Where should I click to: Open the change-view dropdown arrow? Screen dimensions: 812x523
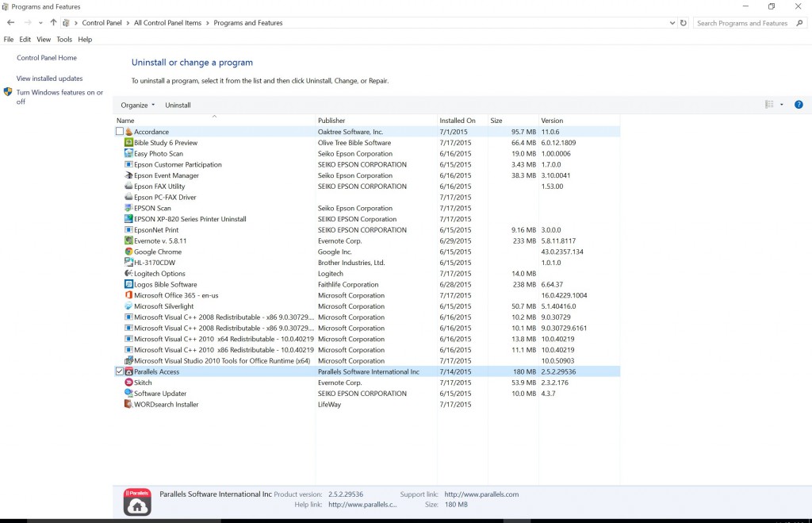(x=780, y=104)
